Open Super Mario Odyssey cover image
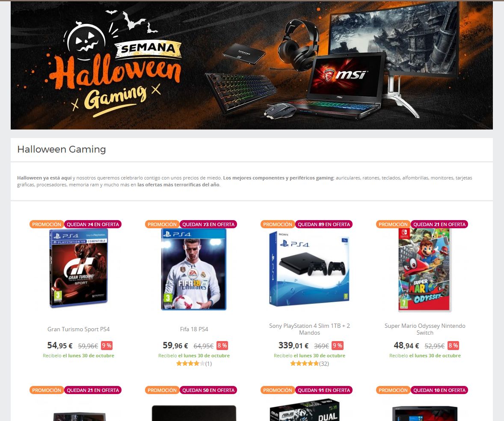504x421 pixels. coord(424,270)
